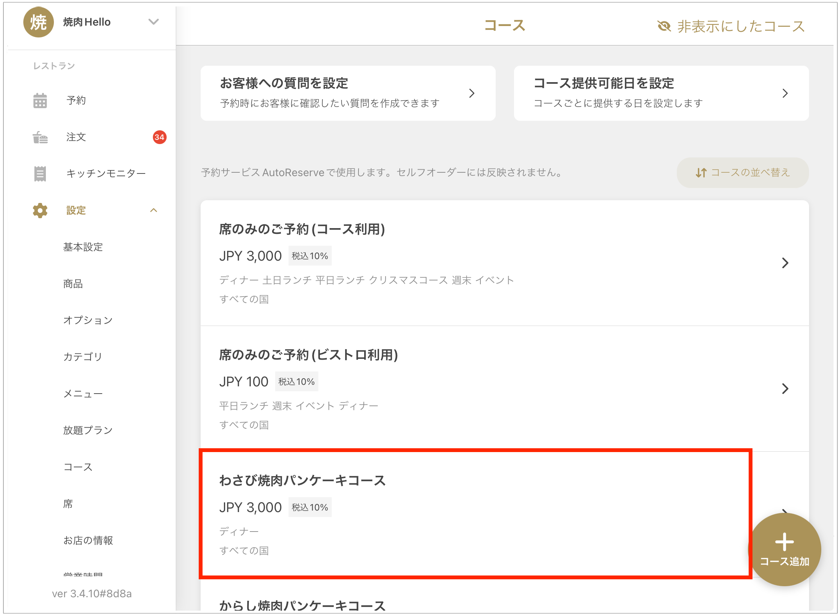The width and height of the screenshot is (840, 616).
Task: Click the red 34 orders badge
Action: pyautogui.click(x=159, y=137)
